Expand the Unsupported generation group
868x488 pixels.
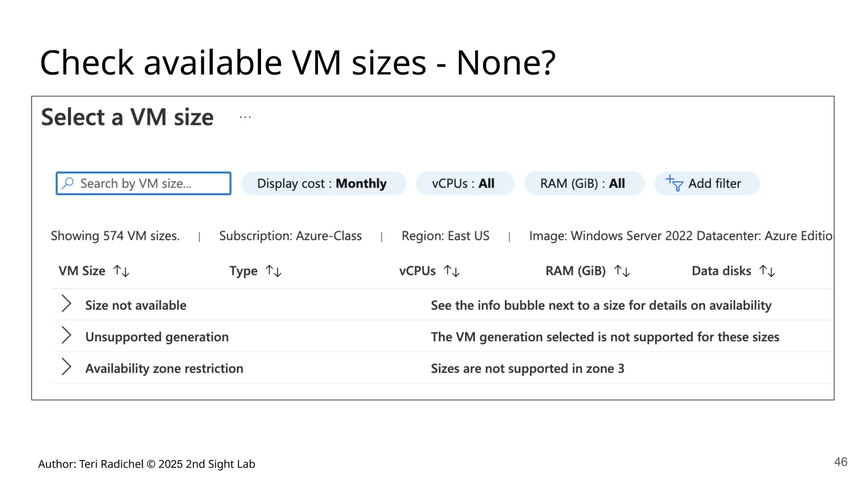pyautogui.click(x=66, y=335)
